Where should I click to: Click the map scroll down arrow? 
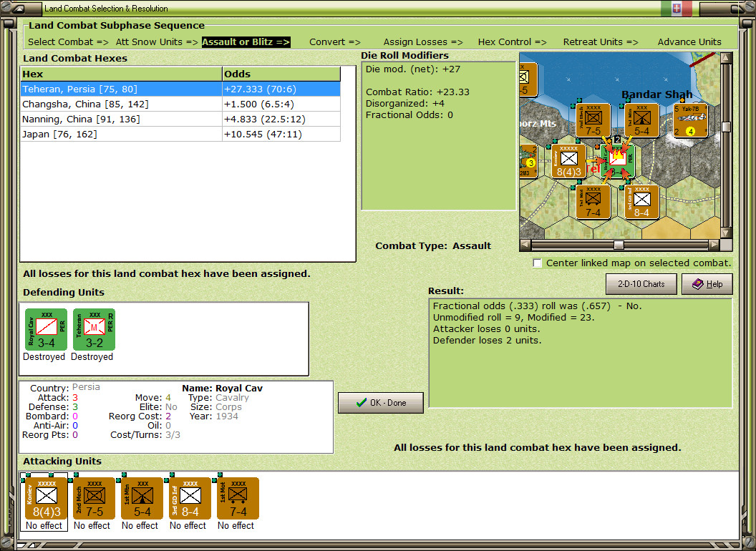coord(726,233)
